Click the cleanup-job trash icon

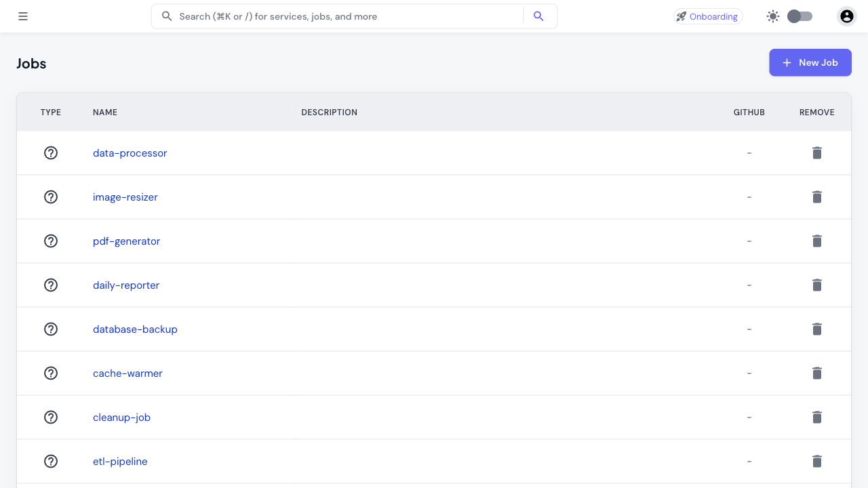tap(816, 417)
